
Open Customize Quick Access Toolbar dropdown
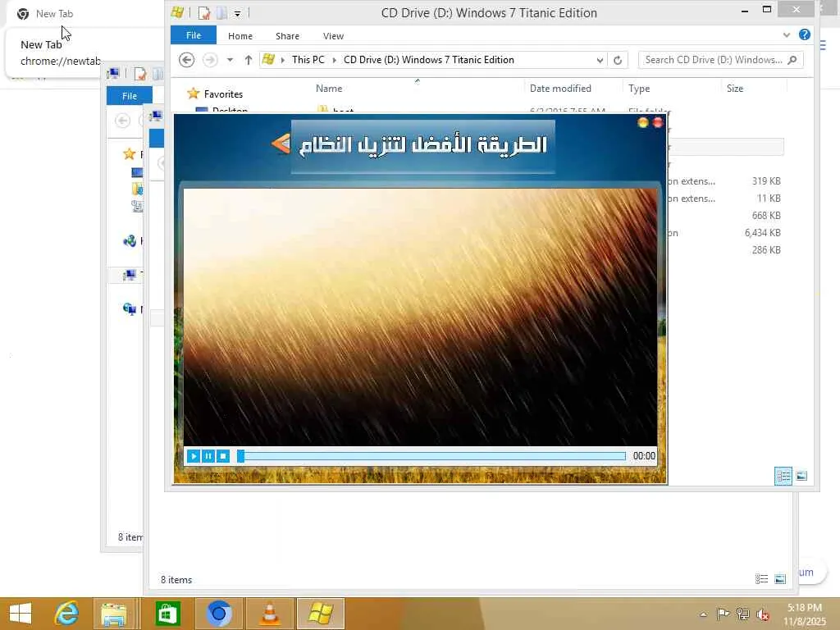click(x=237, y=13)
